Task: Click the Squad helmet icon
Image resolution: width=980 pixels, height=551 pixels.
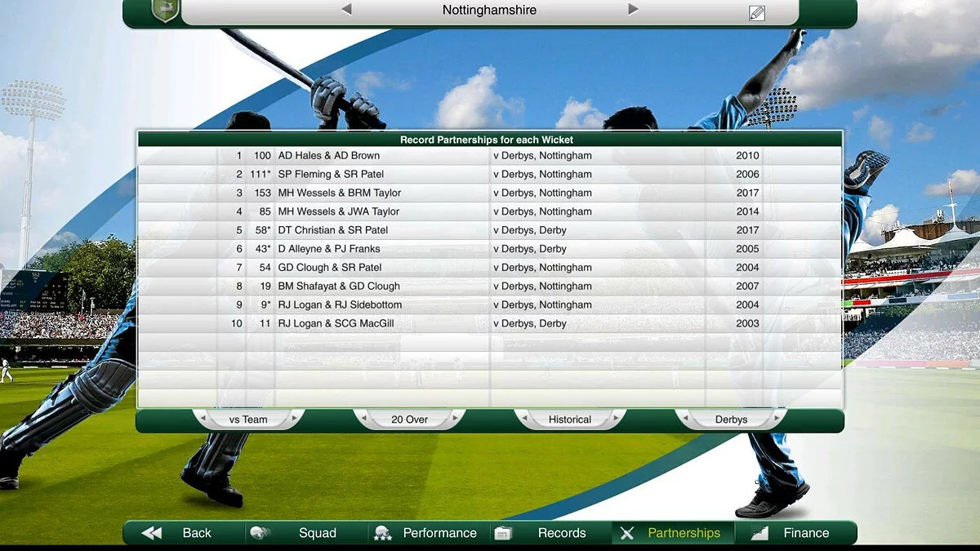Action: coord(260,533)
